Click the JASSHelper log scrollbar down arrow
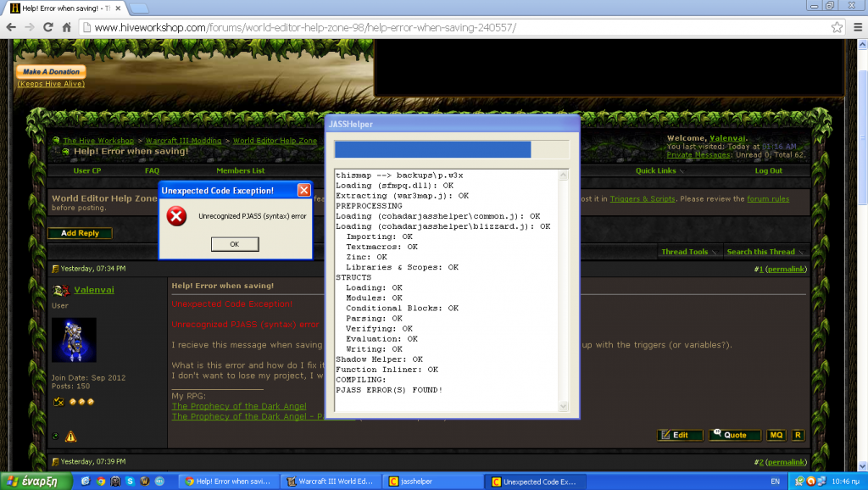This screenshot has width=868, height=490. pyautogui.click(x=563, y=406)
